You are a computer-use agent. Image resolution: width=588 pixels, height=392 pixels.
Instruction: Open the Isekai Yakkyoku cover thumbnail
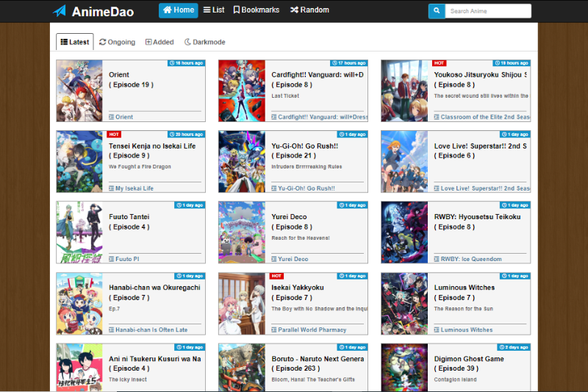pyautogui.click(x=242, y=304)
